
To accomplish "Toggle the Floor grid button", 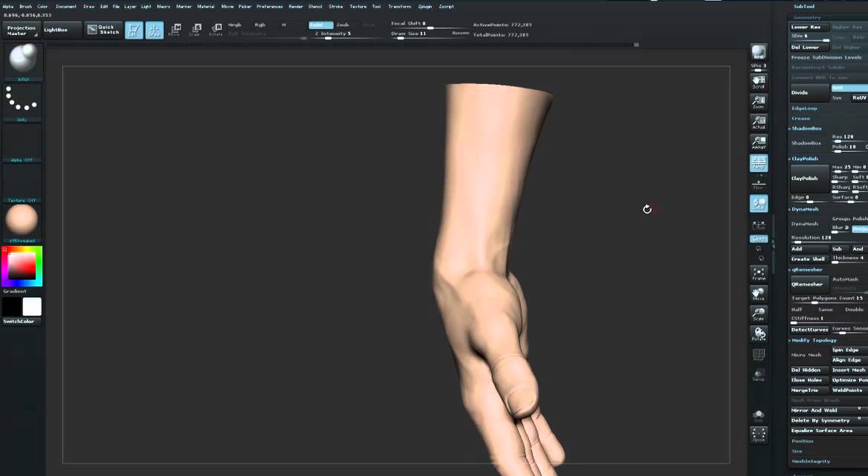I will point(759,184).
